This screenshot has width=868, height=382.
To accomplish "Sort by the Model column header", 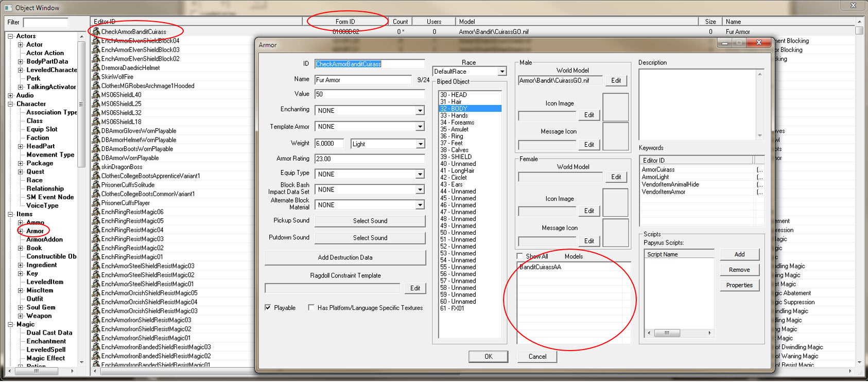I will coord(577,22).
